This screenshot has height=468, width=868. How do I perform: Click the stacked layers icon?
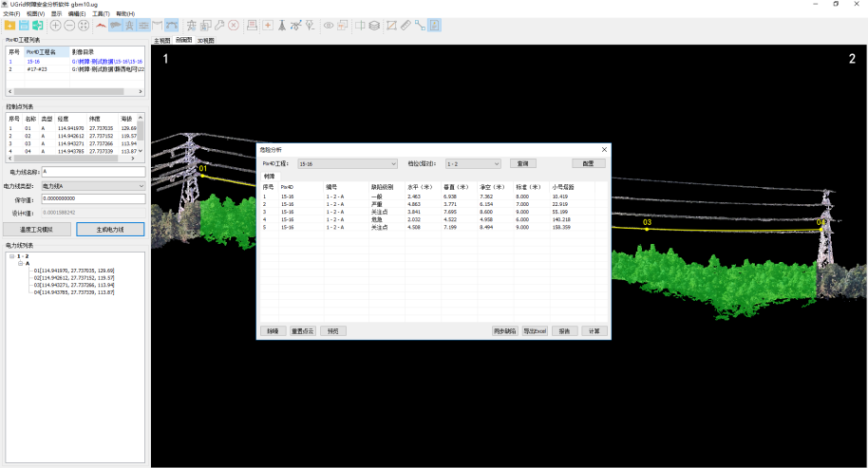pos(374,26)
